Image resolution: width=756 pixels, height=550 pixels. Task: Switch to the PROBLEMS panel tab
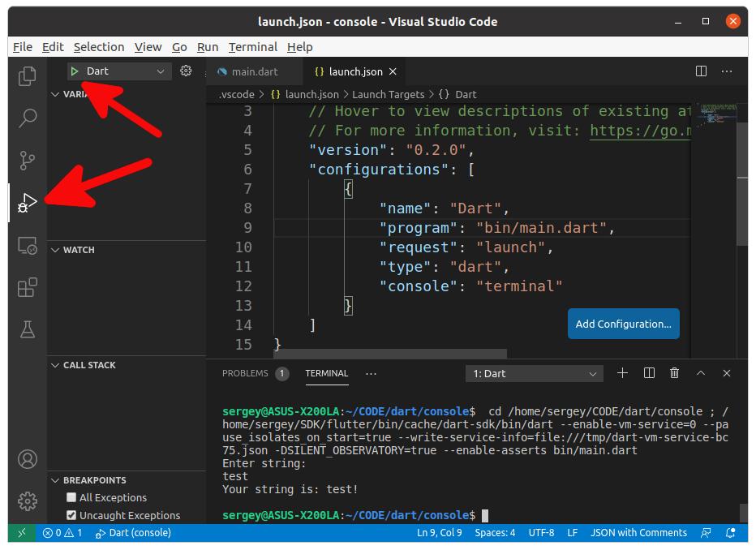pos(245,373)
